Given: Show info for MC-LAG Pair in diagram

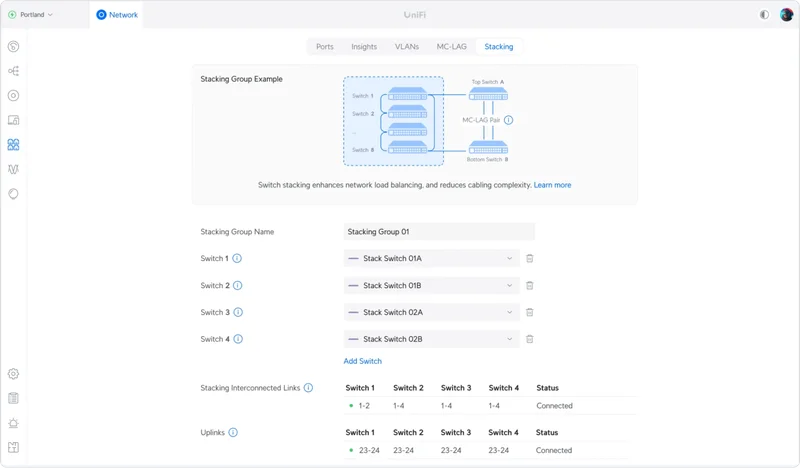Looking at the screenshot, I should (509, 120).
